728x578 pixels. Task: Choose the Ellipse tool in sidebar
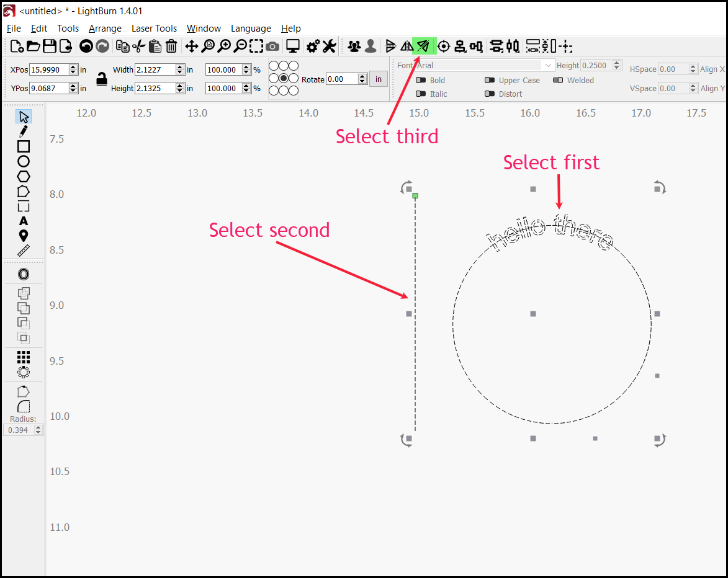coord(24,161)
